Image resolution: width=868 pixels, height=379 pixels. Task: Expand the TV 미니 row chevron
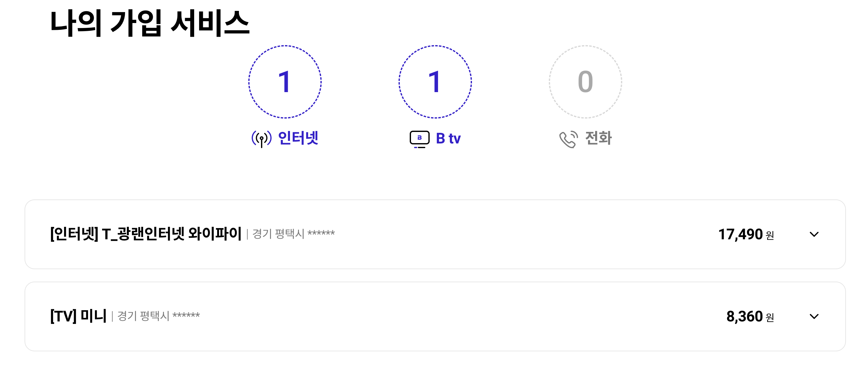tap(814, 316)
